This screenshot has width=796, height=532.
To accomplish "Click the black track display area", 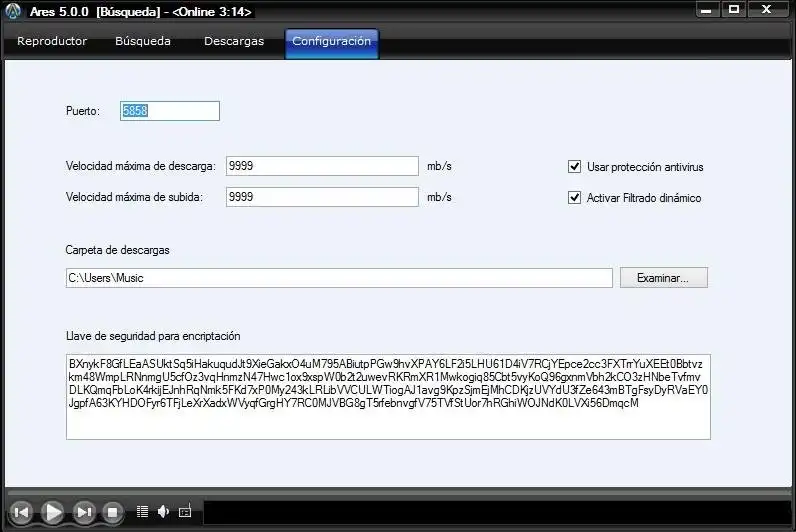I will (x=498, y=512).
